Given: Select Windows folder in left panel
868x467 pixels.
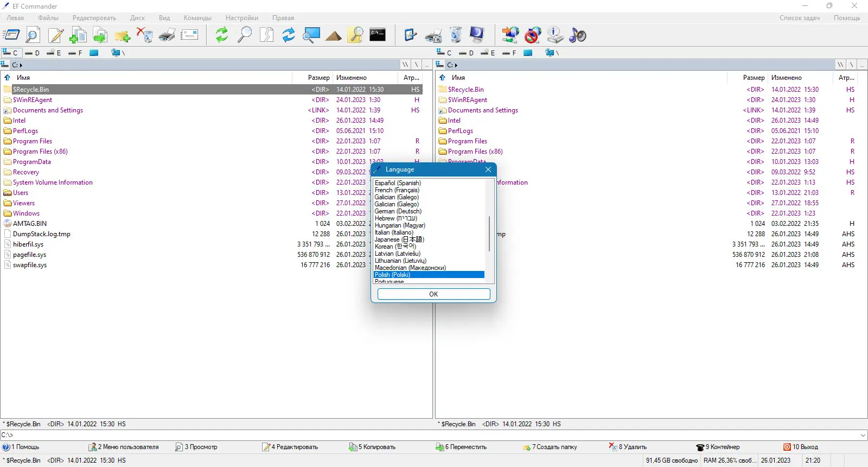Looking at the screenshot, I should (x=26, y=213).
